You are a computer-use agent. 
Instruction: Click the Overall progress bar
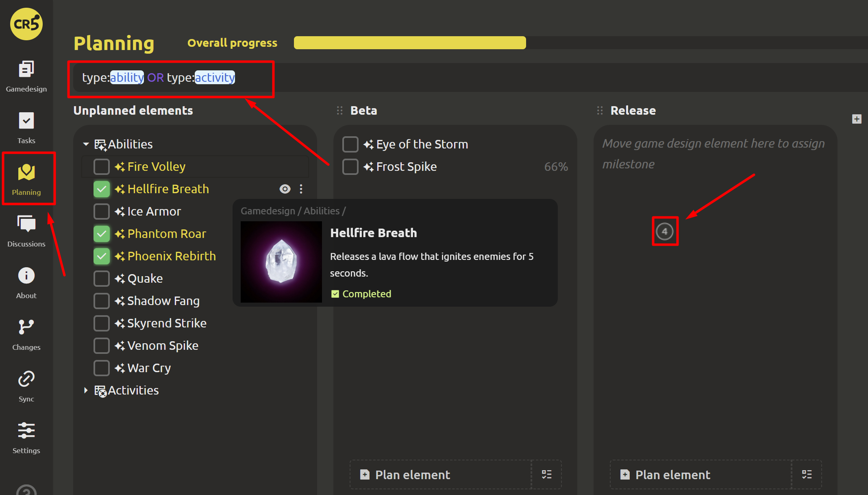(410, 43)
